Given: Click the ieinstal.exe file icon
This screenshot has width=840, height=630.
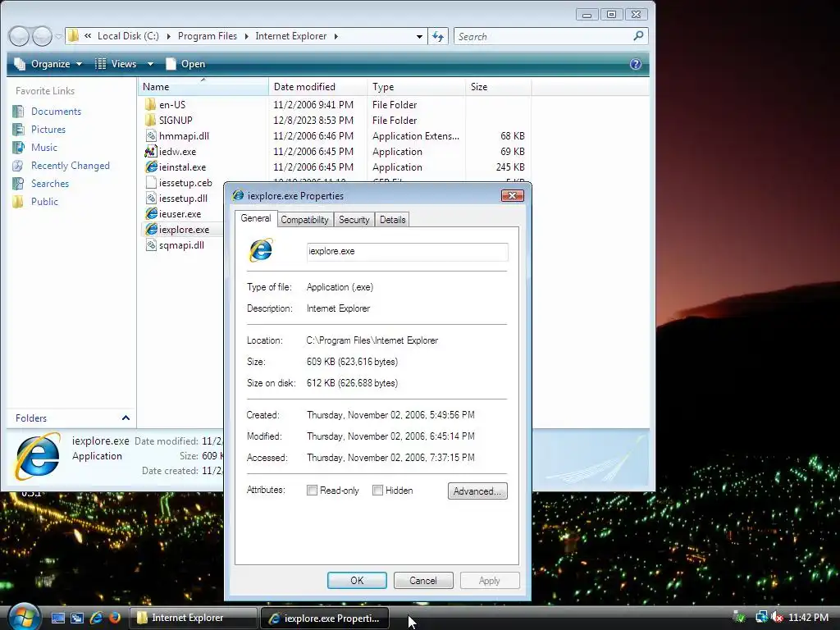Looking at the screenshot, I should (x=151, y=167).
